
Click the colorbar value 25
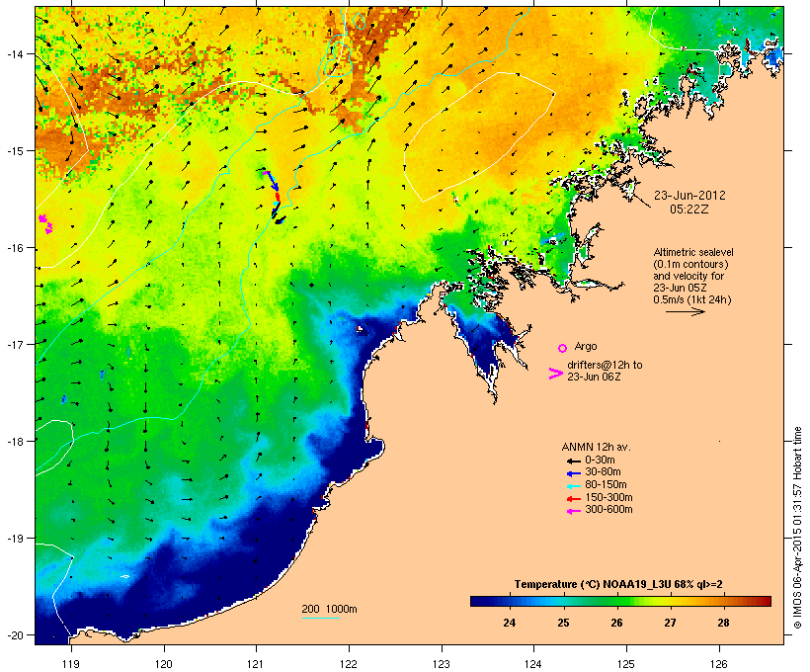[563, 623]
